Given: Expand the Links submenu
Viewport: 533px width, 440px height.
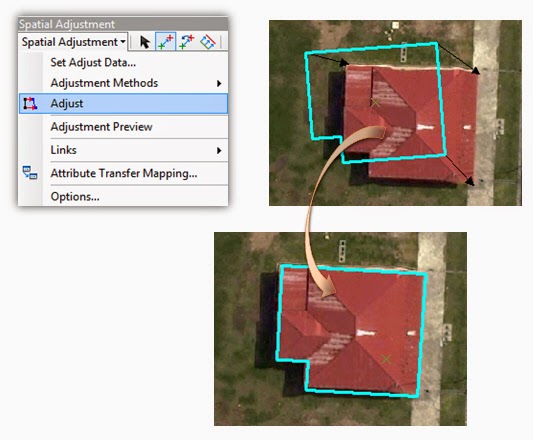Looking at the screenshot, I should pyautogui.click(x=123, y=150).
